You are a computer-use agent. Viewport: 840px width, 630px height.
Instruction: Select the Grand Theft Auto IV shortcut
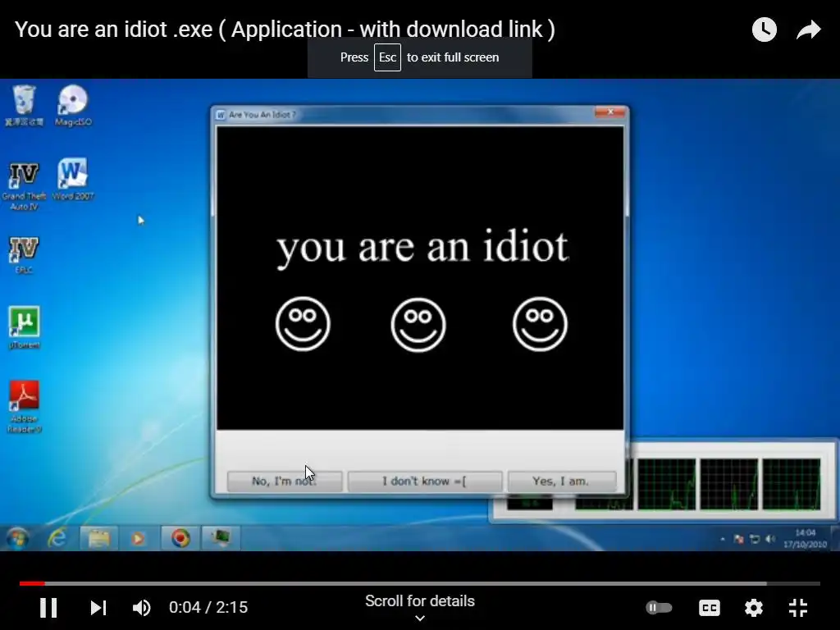coord(24,185)
